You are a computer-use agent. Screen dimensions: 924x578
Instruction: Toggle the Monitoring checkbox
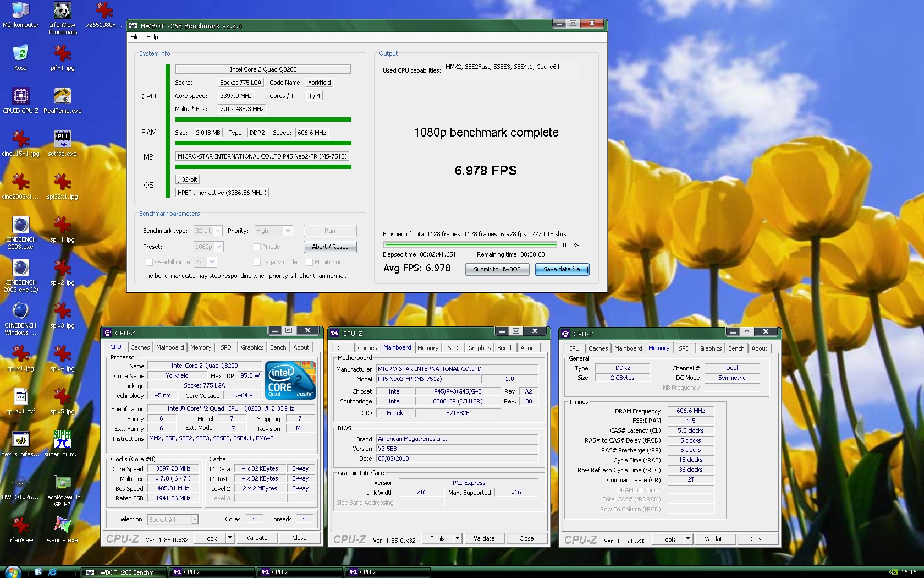tap(309, 262)
